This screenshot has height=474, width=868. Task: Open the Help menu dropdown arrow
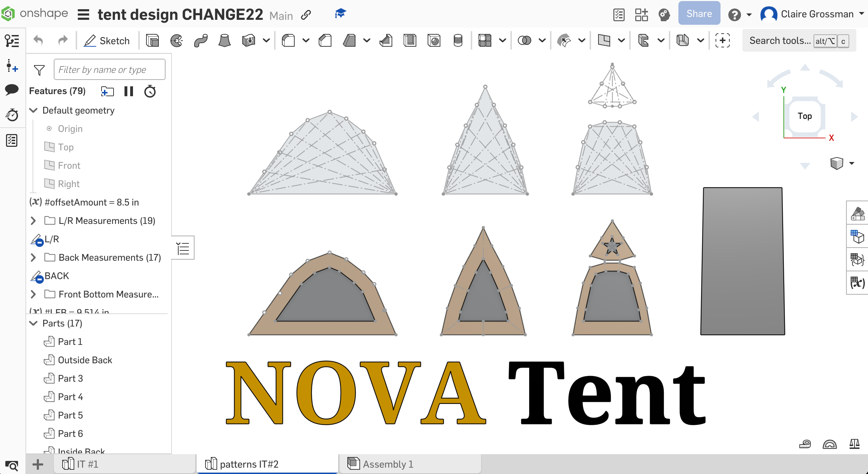pyautogui.click(x=749, y=15)
